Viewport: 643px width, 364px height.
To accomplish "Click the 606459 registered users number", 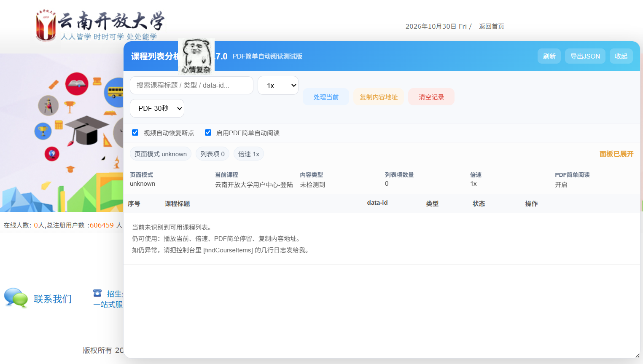I will (x=102, y=225).
